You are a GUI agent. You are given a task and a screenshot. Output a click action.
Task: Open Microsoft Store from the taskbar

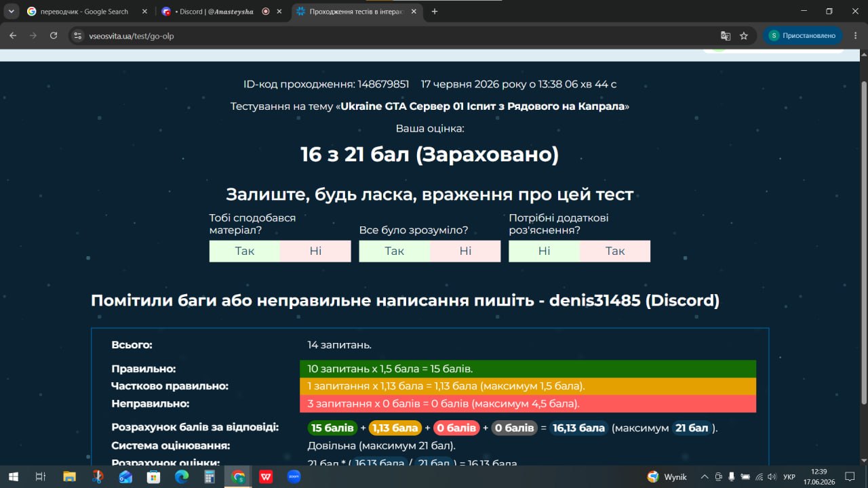pyautogui.click(x=154, y=476)
